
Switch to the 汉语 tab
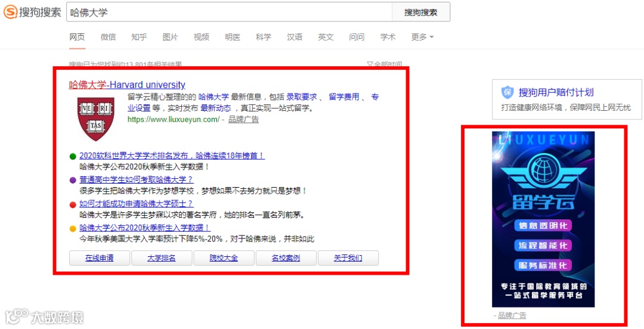tap(295, 37)
